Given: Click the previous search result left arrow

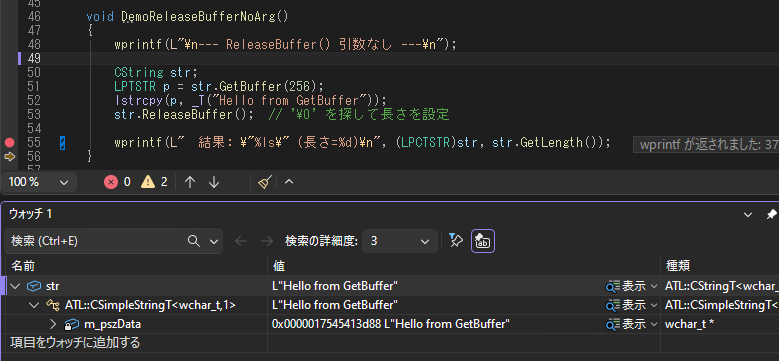Looking at the screenshot, I should coord(241,241).
